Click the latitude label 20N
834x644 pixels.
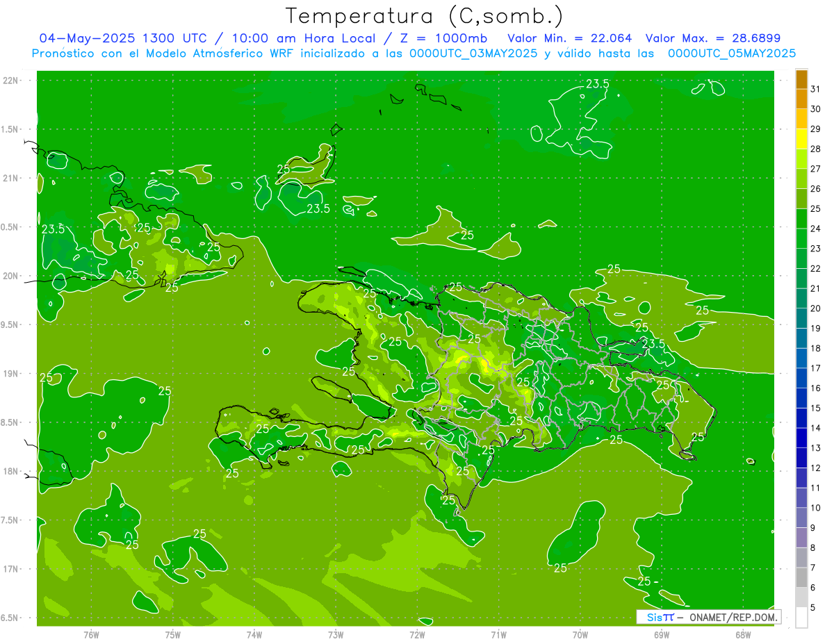[11, 276]
